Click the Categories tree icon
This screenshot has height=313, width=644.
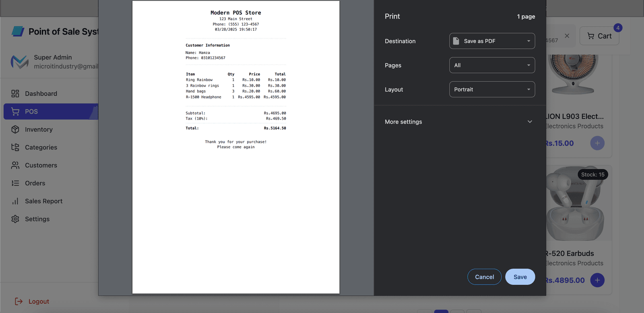(15, 147)
